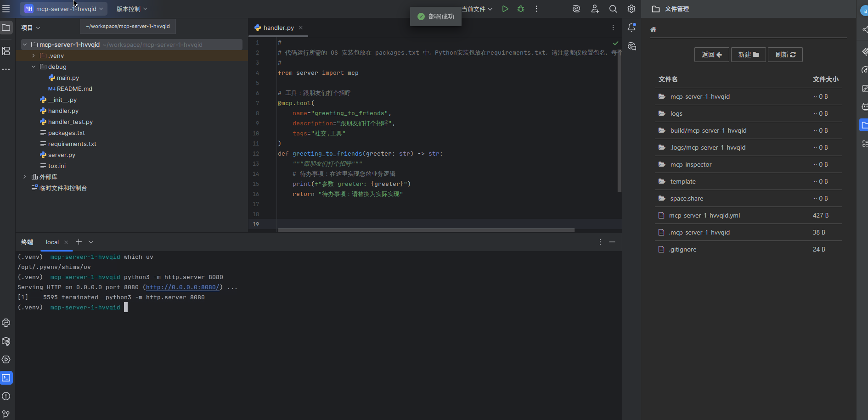The height and width of the screenshot is (420, 868).
Task: Open the Git tool window icon
Action: click(x=6, y=414)
